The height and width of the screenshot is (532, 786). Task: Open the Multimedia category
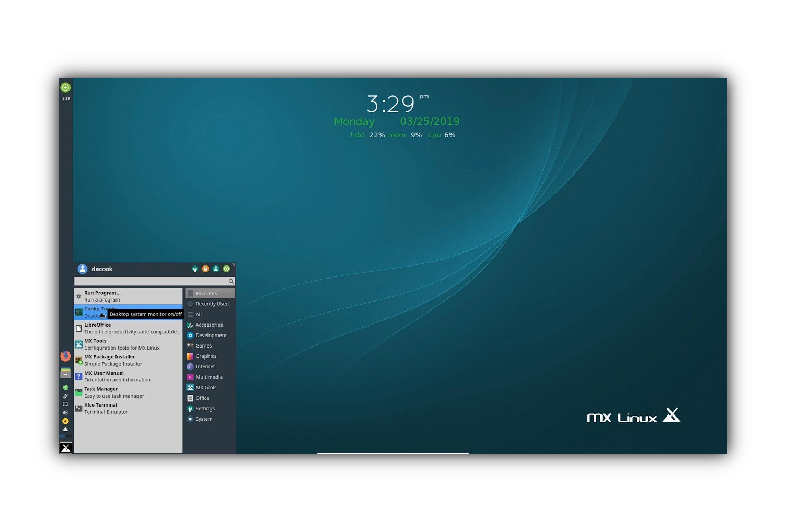pos(210,377)
